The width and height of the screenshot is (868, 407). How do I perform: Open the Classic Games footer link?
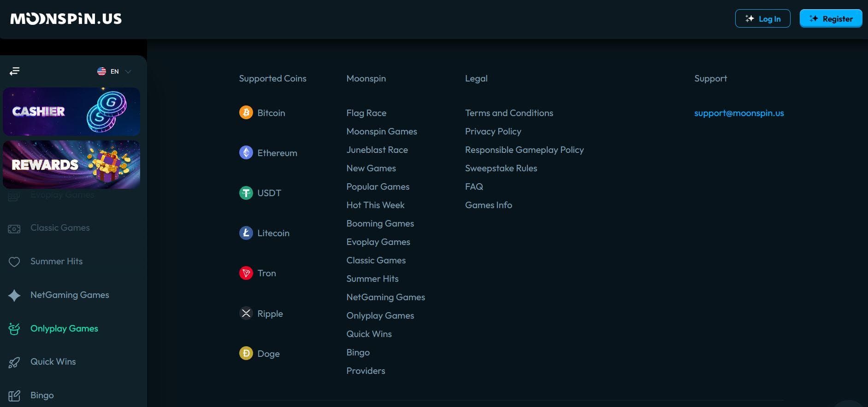[376, 260]
